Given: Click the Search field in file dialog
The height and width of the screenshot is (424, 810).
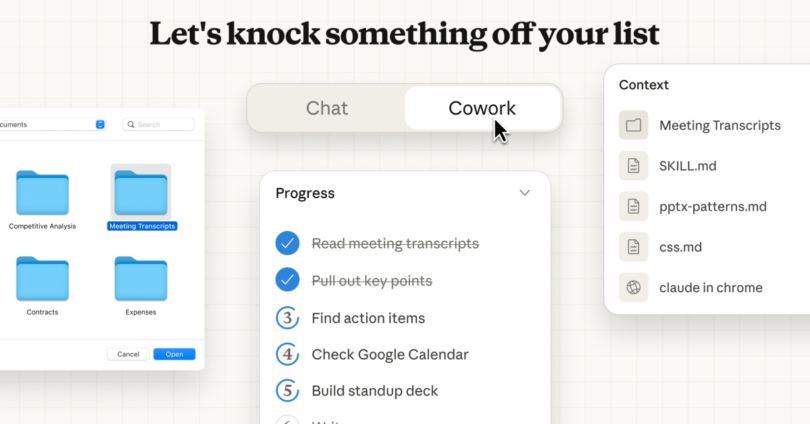Looking at the screenshot, I should [x=160, y=124].
